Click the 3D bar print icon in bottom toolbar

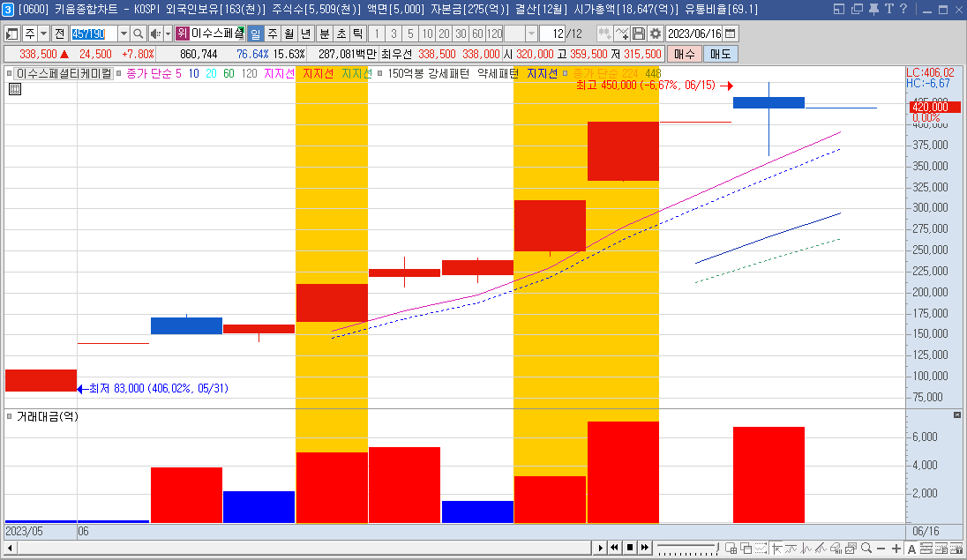coord(836,549)
